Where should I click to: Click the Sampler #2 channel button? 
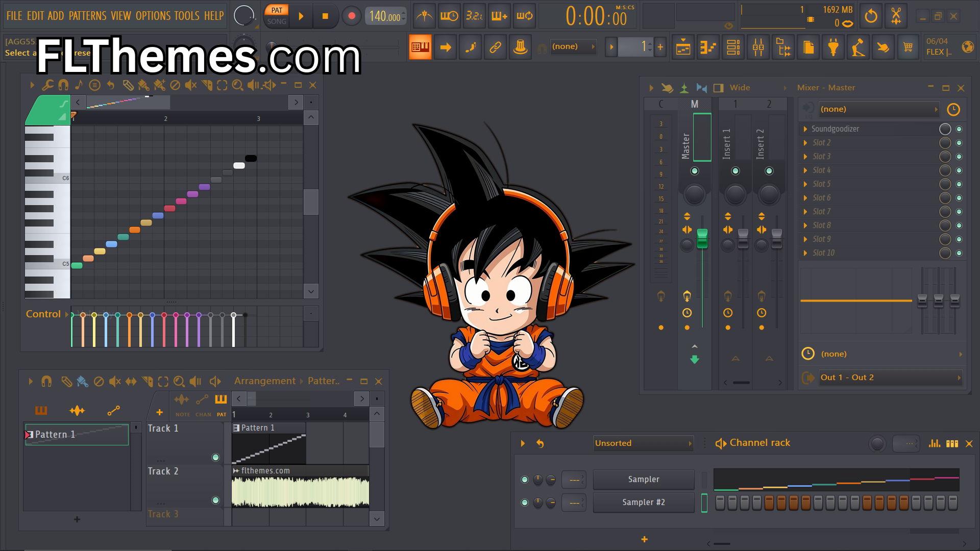click(644, 503)
